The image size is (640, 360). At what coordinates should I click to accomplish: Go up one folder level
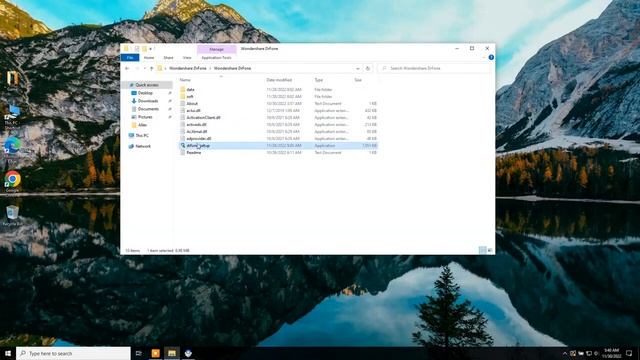[151, 68]
